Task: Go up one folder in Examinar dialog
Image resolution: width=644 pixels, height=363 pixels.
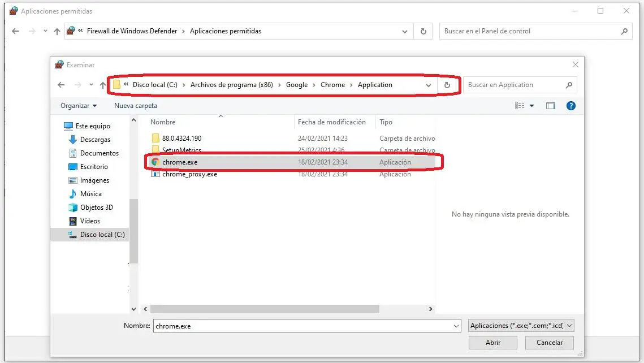Action: (x=103, y=85)
